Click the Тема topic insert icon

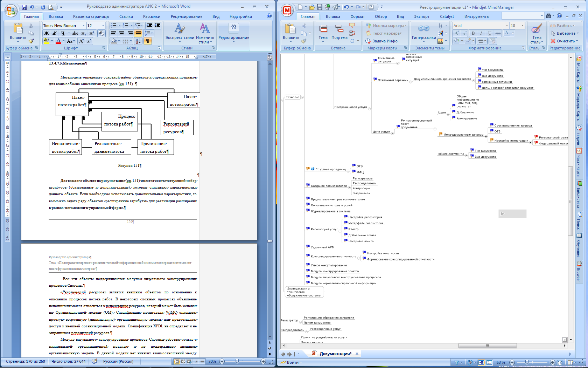[323, 31]
